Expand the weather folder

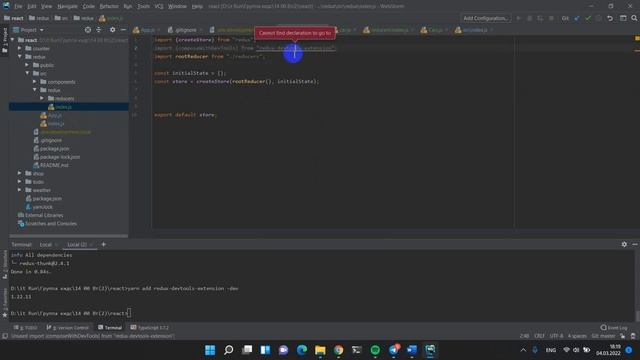click(20, 190)
